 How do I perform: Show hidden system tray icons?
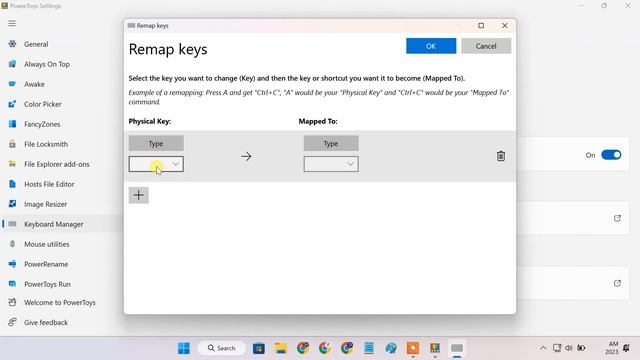tap(543, 348)
